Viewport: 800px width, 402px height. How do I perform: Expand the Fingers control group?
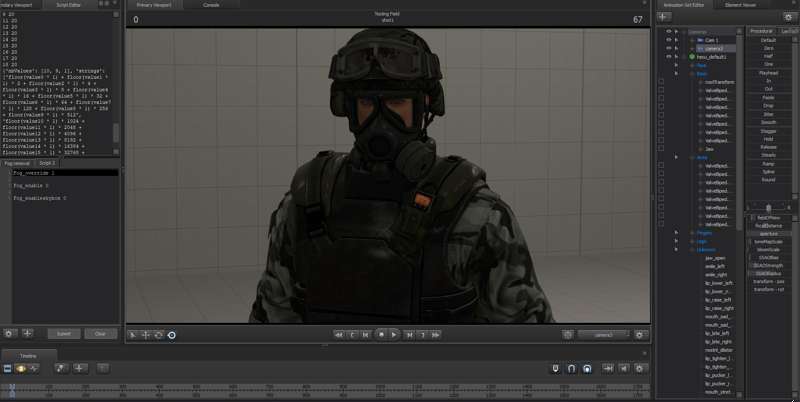(677, 231)
